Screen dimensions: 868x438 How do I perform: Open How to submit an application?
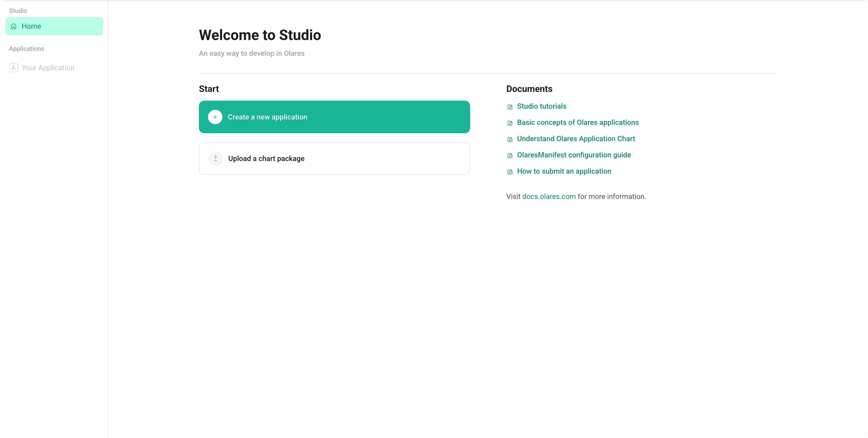[x=564, y=171]
